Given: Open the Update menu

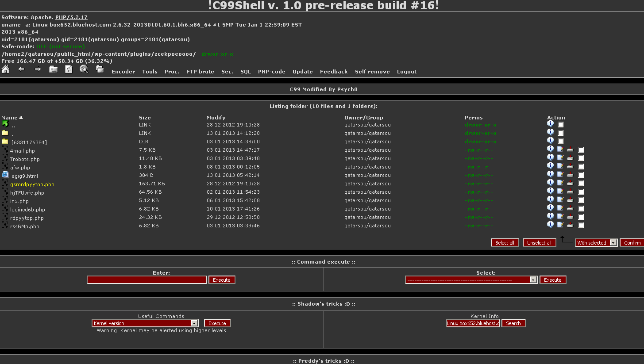Looking at the screenshot, I should (x=303, y=72).
